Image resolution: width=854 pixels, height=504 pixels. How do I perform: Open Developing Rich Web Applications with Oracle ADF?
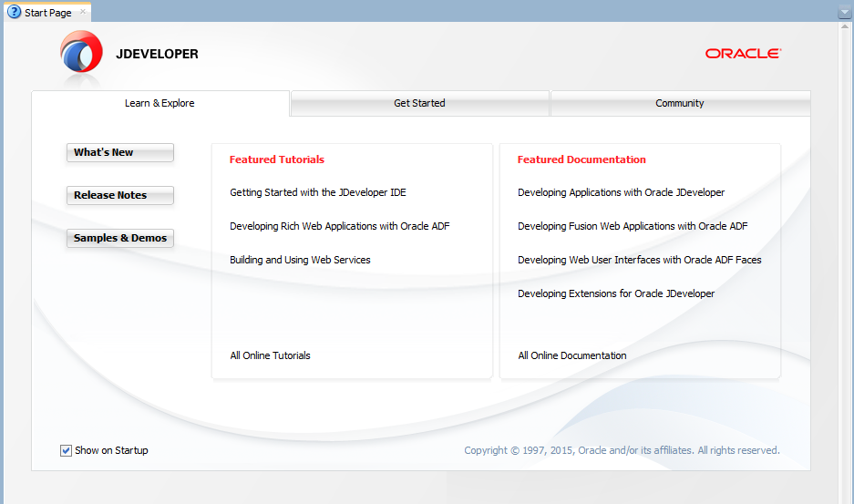click(x=340, y=226)
